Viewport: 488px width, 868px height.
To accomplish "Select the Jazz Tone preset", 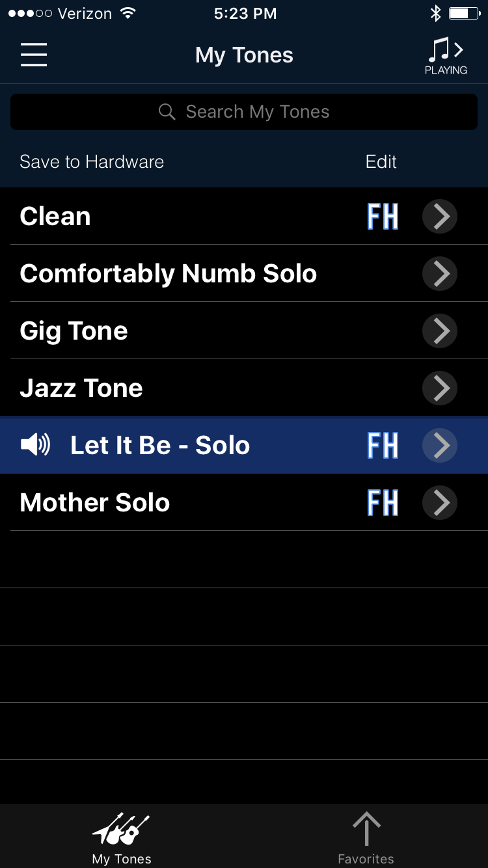I will pos(81,388).
